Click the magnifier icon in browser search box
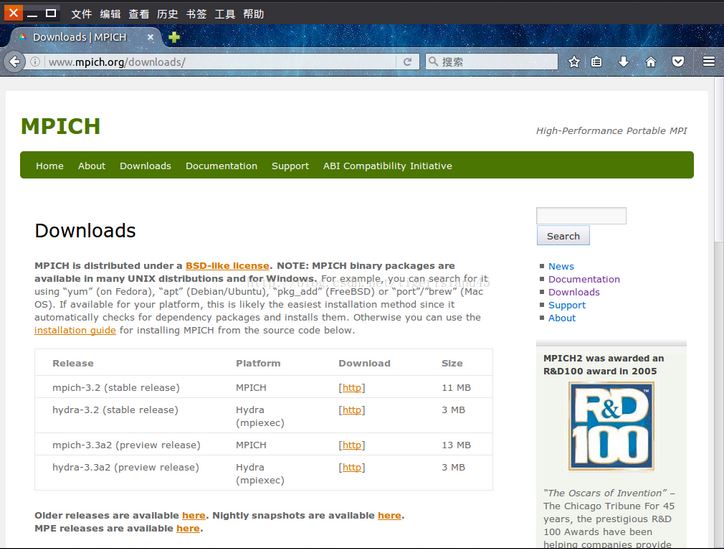The image size is (724, 549). coord(433,61)
